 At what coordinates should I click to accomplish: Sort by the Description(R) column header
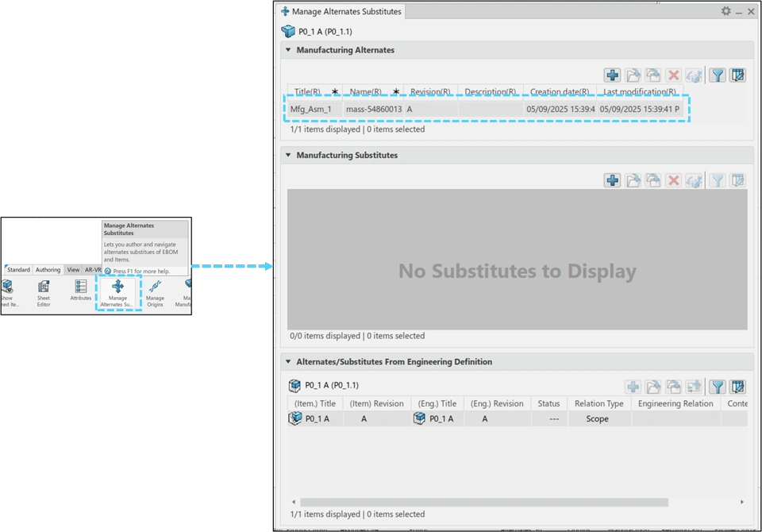(x=491, y=91)
